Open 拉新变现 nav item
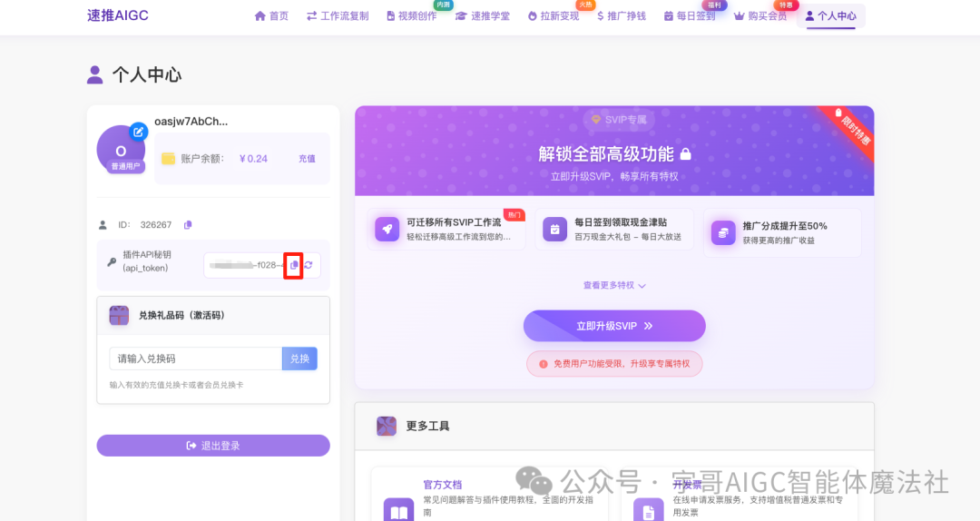980x521 pixels. click(x=554, y=16)
